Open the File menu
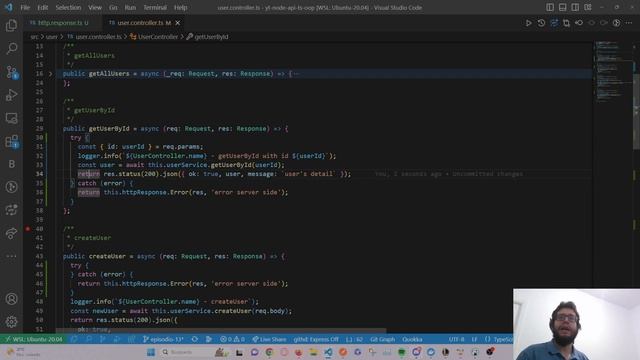Viewport: 640px width, 360px height. [x=25, y=7]
